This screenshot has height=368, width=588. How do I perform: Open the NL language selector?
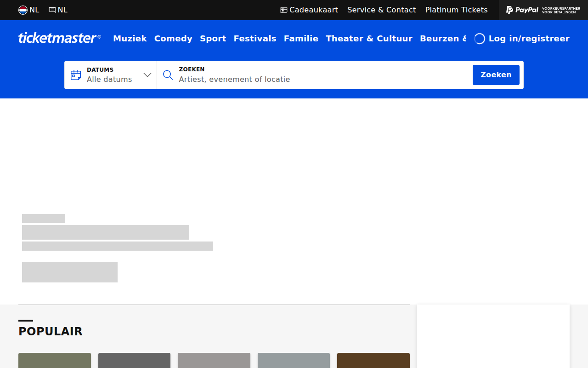58,10
